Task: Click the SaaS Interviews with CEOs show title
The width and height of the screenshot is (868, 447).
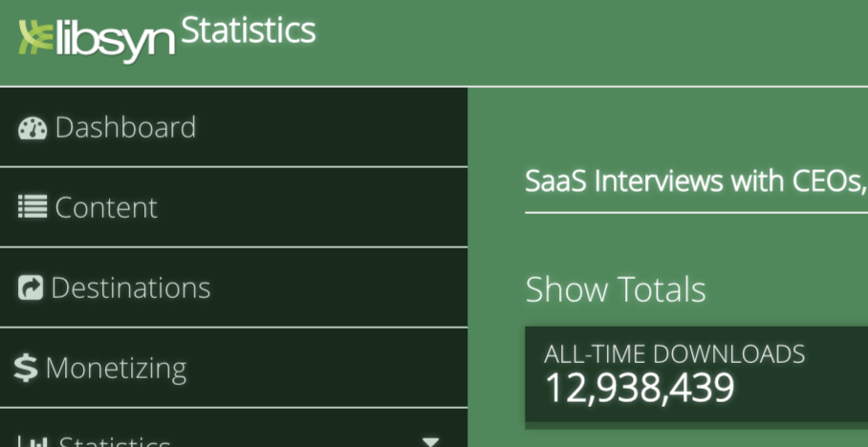Action: click(x=695, y=181)
